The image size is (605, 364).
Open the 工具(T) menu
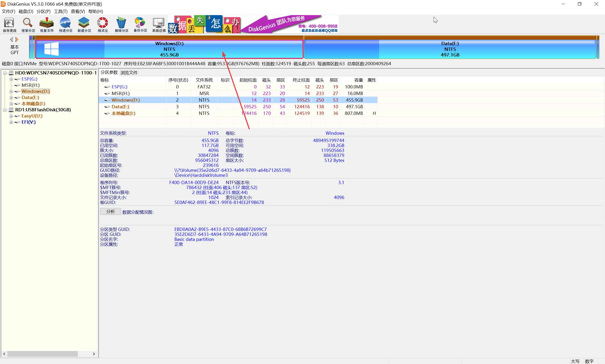pos(60,12)
